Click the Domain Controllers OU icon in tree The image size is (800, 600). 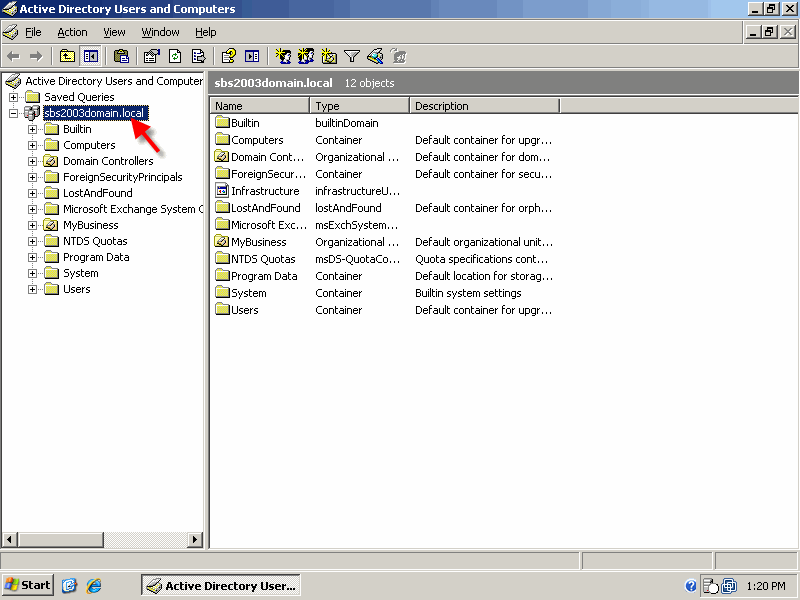[x=51, y=161]
